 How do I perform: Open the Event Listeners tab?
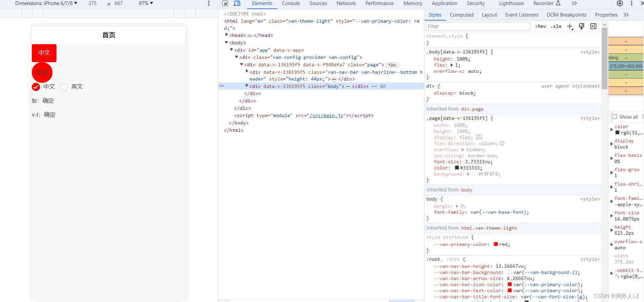click(x=522, y=15)
